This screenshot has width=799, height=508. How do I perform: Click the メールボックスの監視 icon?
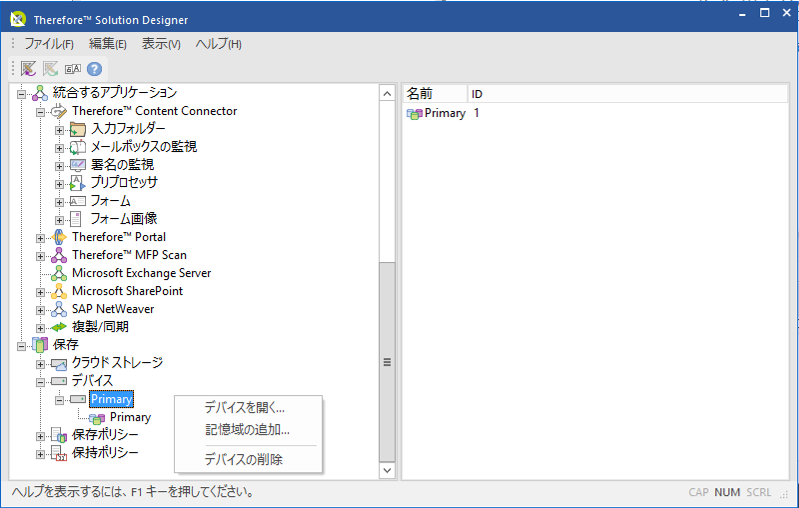tap(77, 147)
